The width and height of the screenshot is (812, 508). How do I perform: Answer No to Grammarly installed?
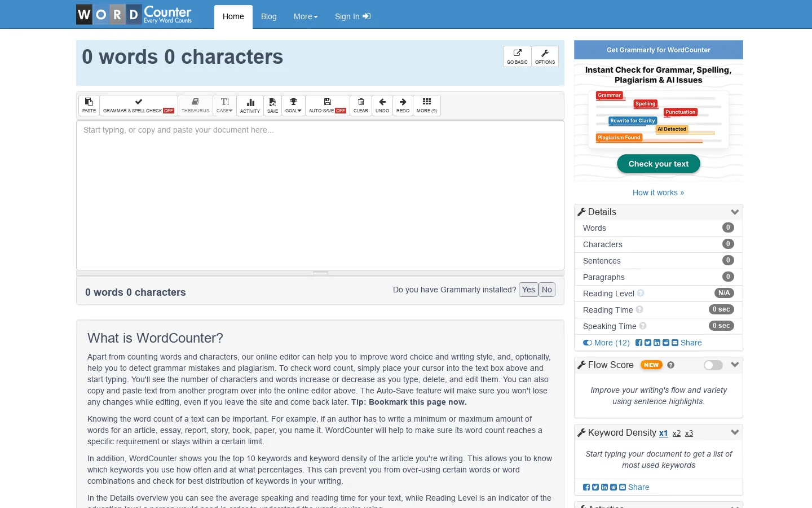coord(547,290)
